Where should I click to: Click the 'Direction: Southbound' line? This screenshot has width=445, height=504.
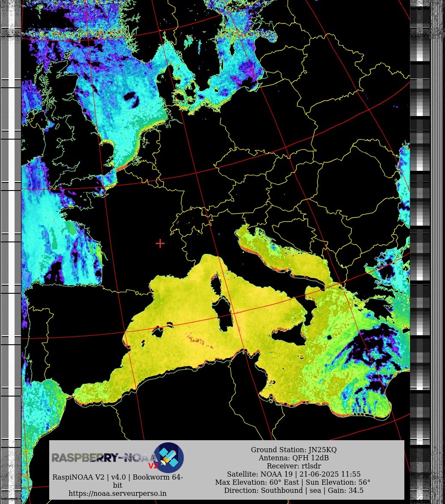tap(294, 490)
